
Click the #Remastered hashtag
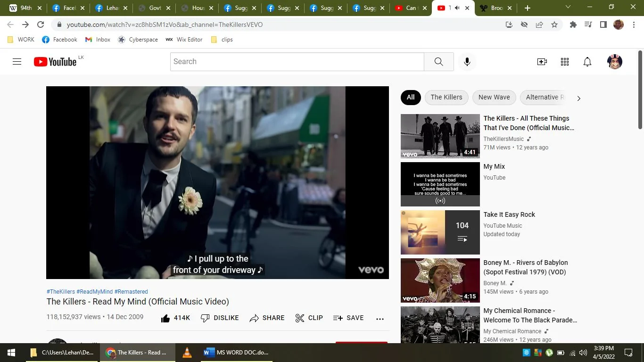point(131,292)
